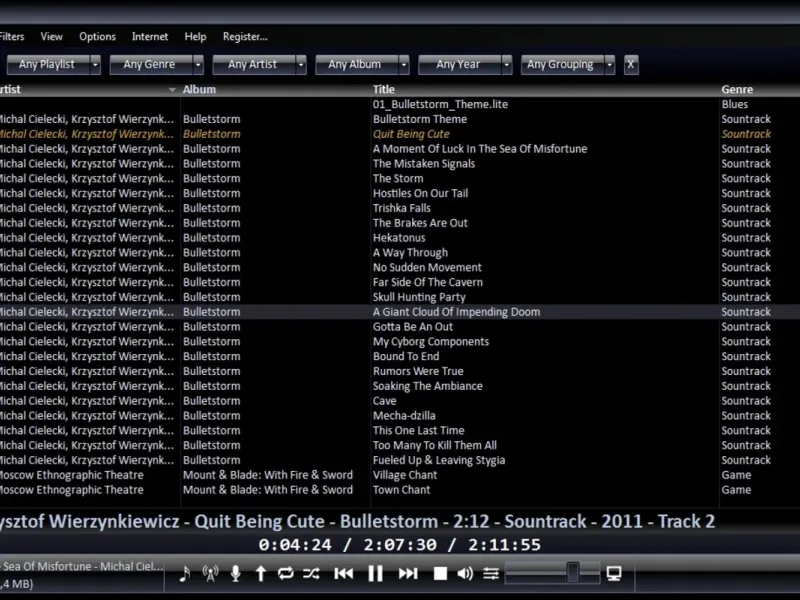Select the track Too Many To Kill Them All
Screen dimensions: 800x600
[x=435, y=445]
